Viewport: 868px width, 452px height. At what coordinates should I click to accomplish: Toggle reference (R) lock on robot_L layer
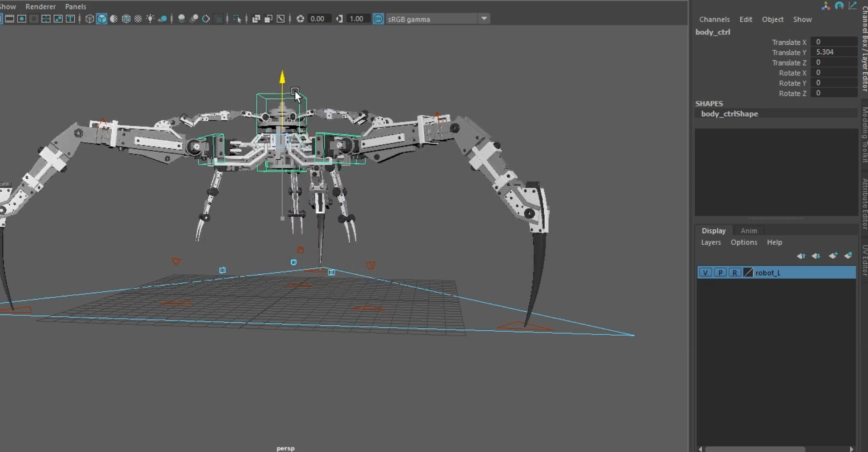(734, 272)
